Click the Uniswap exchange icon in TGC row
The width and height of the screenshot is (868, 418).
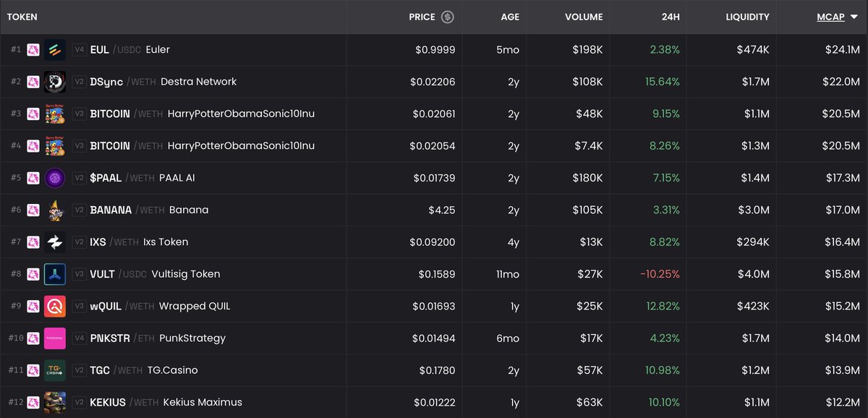coord(33,370)
